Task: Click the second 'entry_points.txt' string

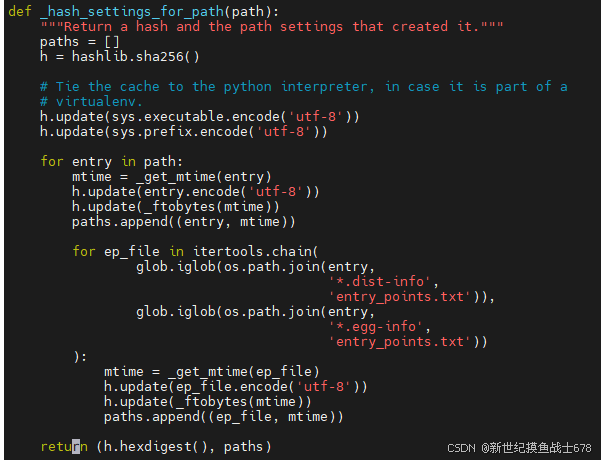Action: point(399,342)
